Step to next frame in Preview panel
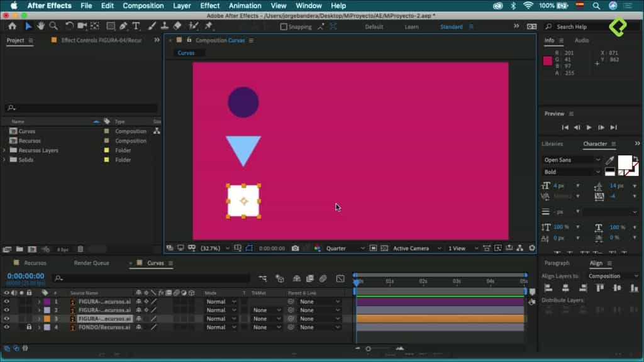The height and width of the screenshot is (362, 644). 601,128
